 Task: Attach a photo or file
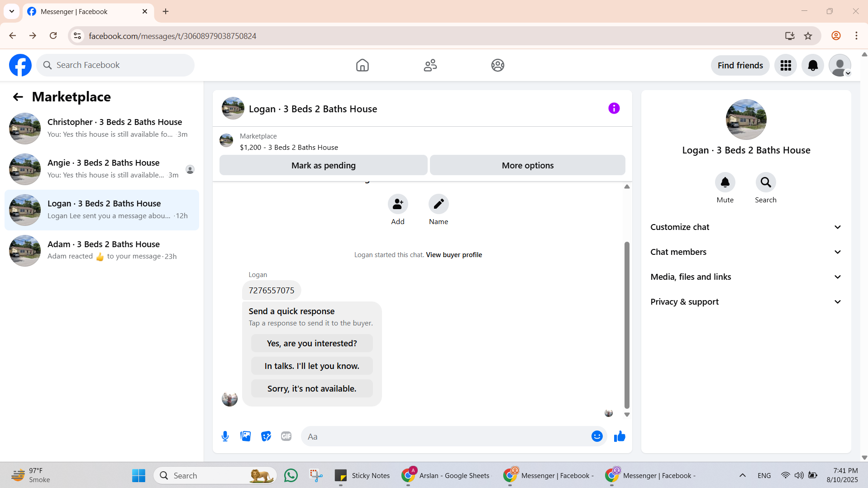(x=245, y=436)
